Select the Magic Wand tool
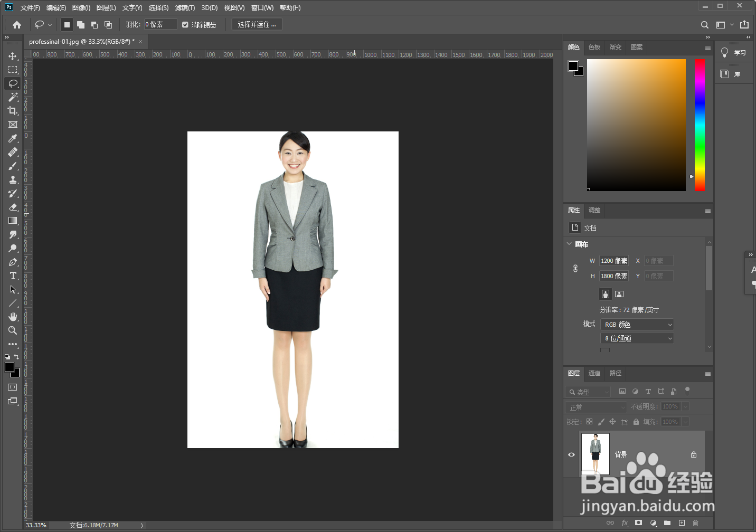756x532 pixels. click(13, 97)
